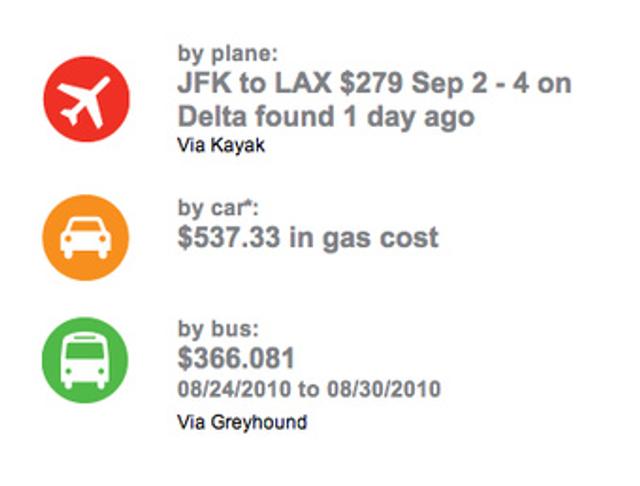Click the green bus icon
Image resolution: width=640 pixels, height=486 pixels.
(86, 360)
